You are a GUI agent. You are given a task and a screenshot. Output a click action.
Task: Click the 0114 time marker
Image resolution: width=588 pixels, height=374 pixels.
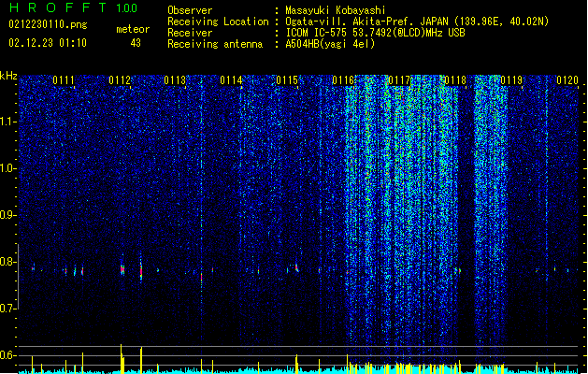231,80
